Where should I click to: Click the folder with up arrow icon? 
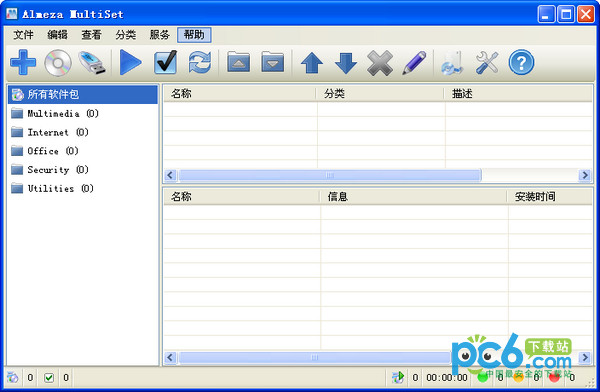(x=238, y=62)
